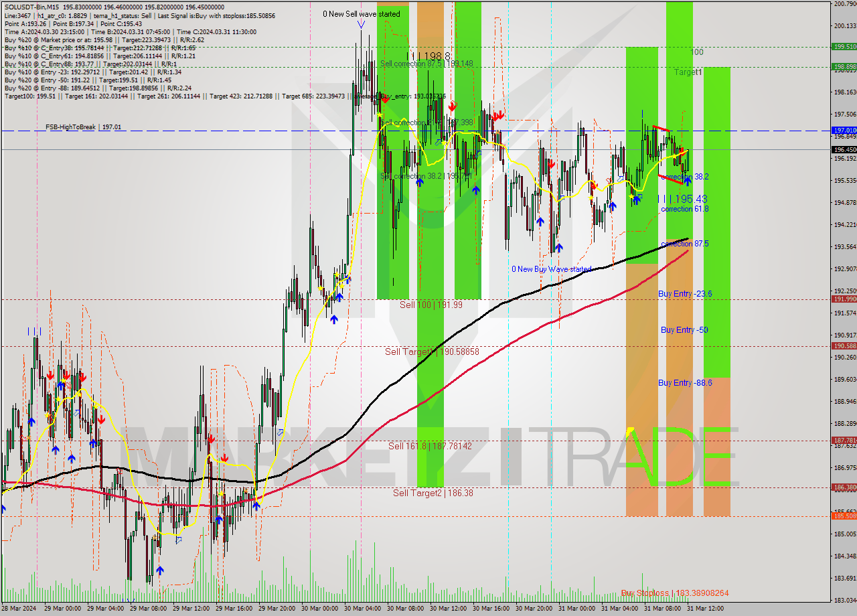
Task: Click the 200.780 level on price scale
Action: (846, 3)
